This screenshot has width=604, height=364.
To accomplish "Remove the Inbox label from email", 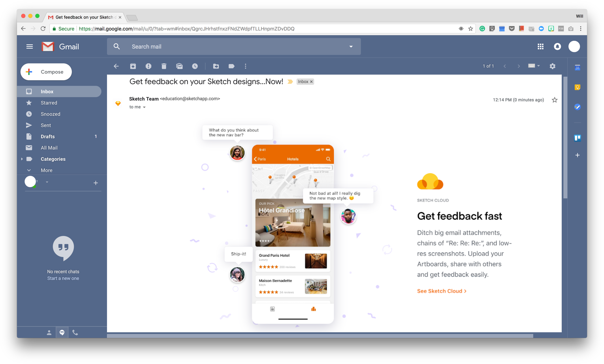I will (311, 82).
